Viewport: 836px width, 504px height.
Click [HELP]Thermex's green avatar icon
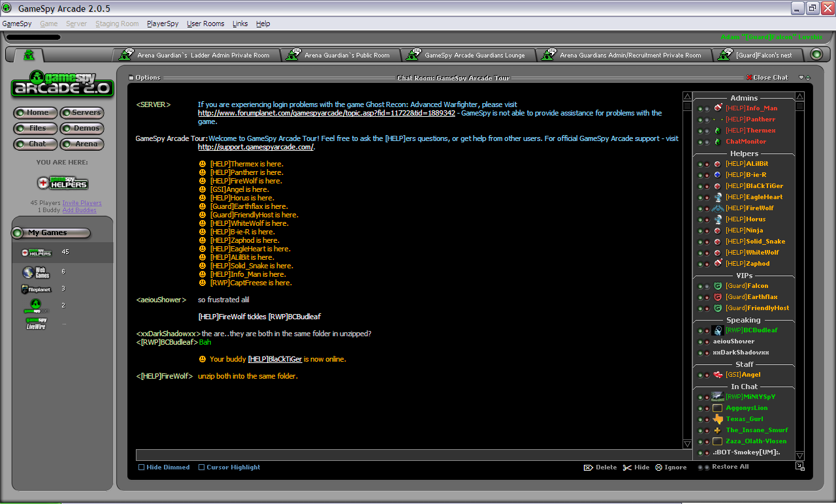click(718, 131)
